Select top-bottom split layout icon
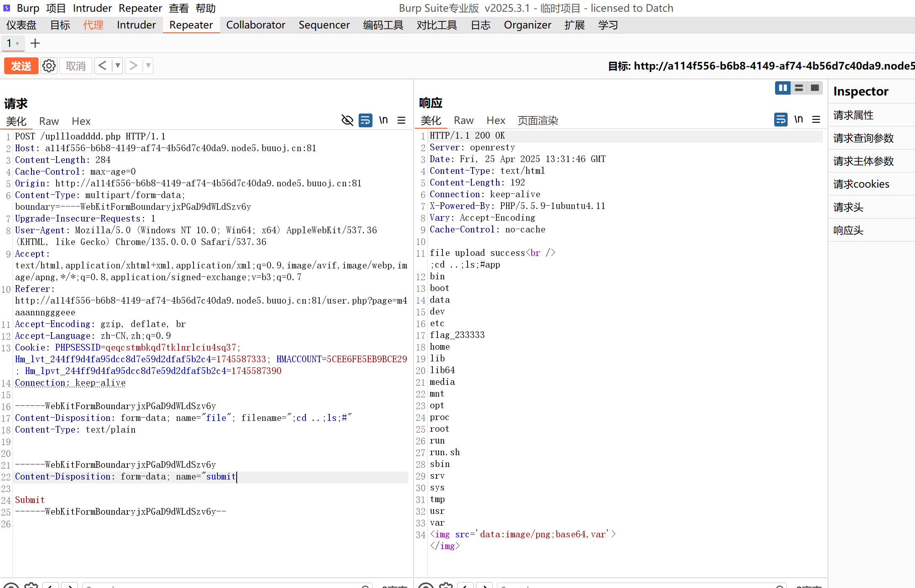The width and height of the screenshot is (915, 588). point(799,88)
